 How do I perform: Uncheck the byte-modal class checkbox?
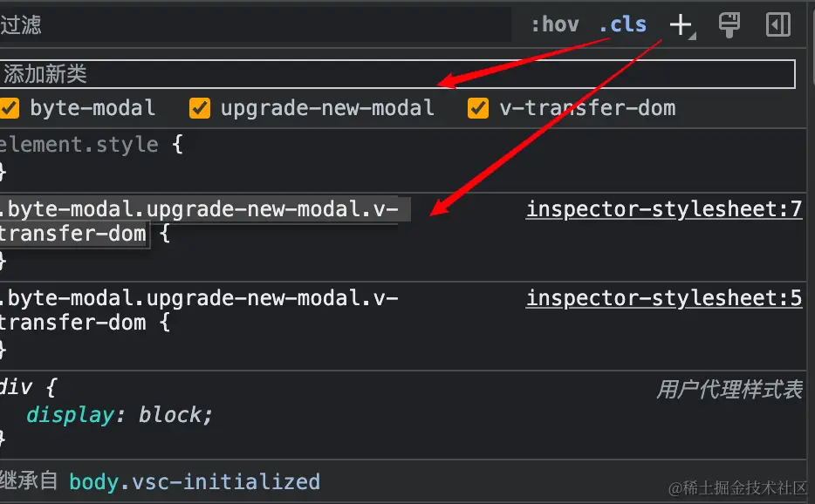point(9,108)
